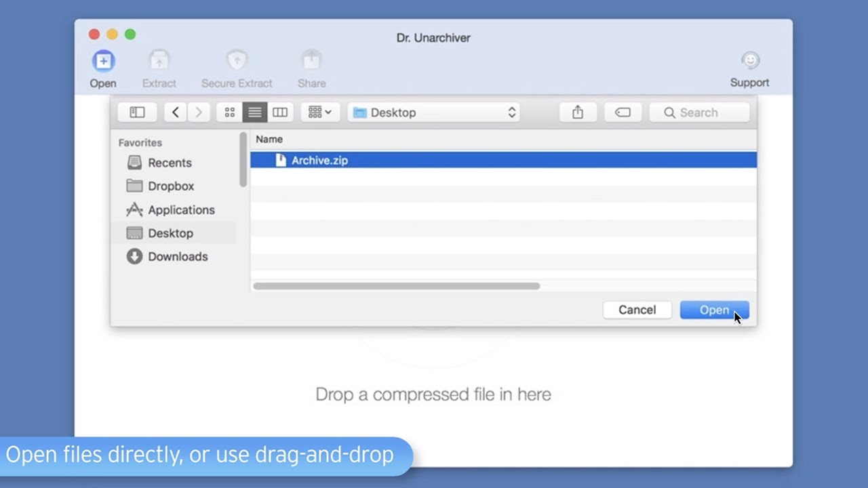Maximize the window with green button

coord(130,35)
